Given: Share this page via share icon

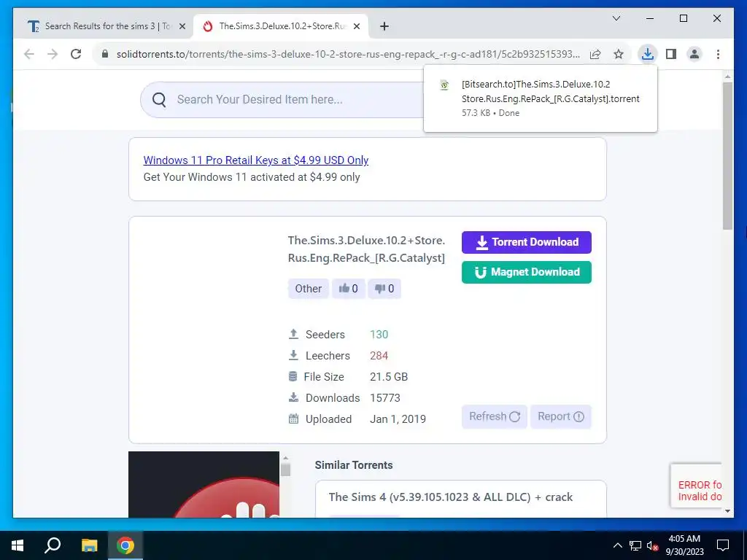Looking at the screenshot, I should pos(595,54).
